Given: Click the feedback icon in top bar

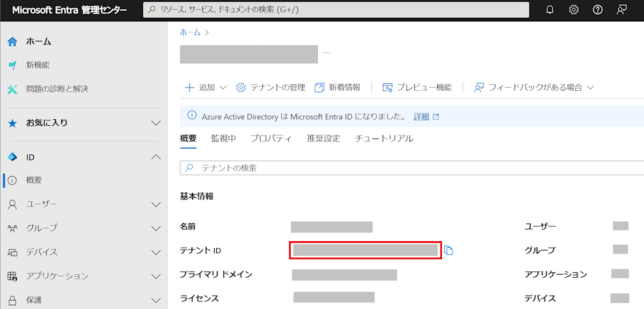Looking at the screenshot, I should pos(622,10).
